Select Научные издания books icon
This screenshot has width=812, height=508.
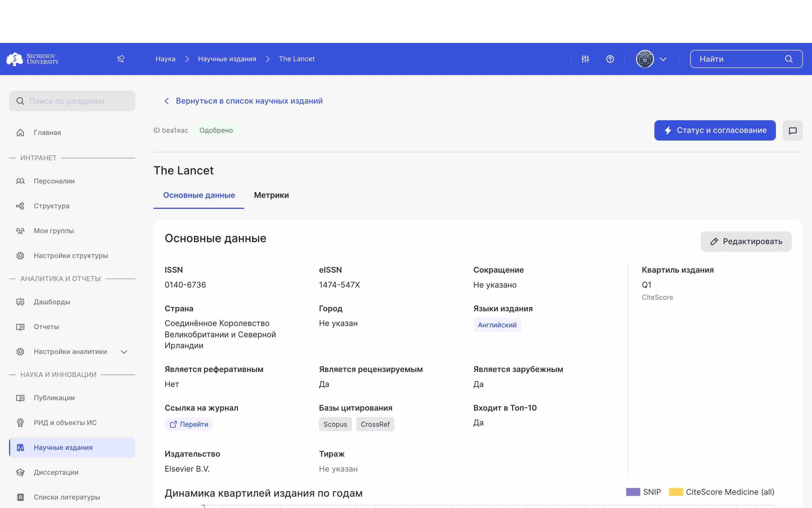point(20,448)
